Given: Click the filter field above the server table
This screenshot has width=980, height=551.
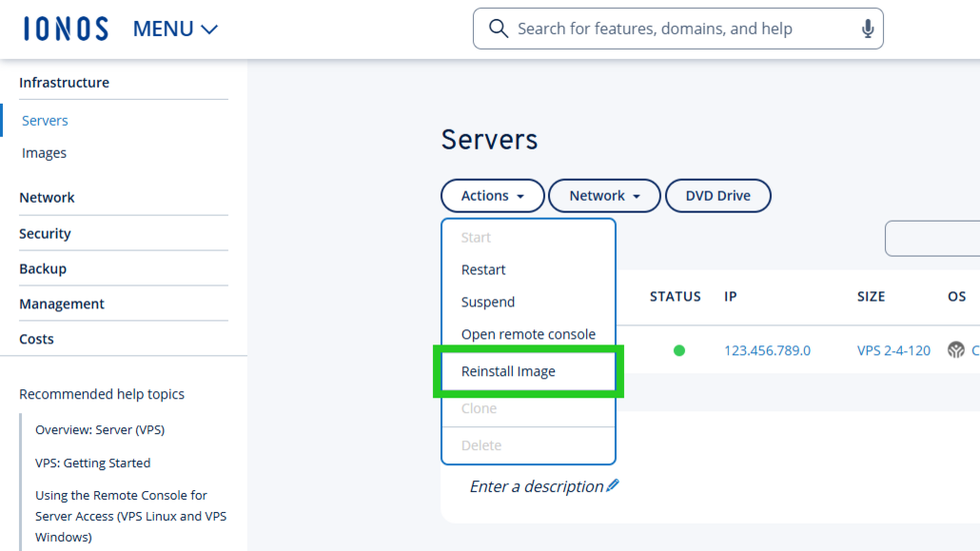Looking at the screenshot, I should coord(932,238).
